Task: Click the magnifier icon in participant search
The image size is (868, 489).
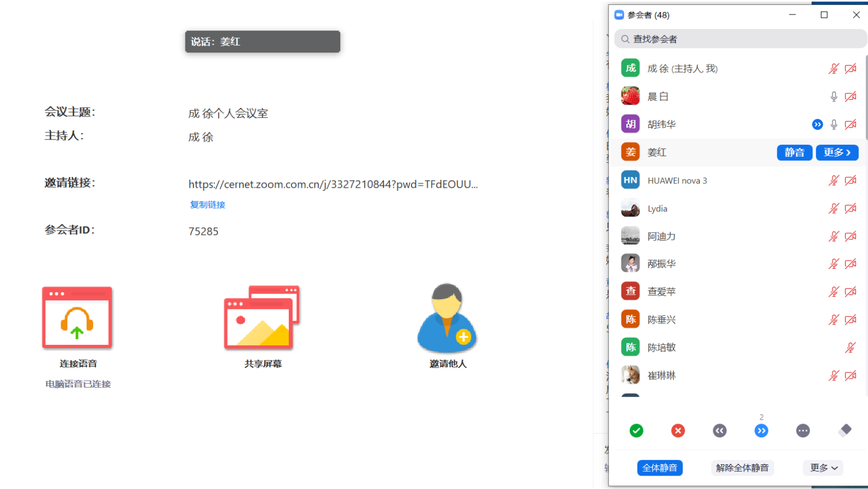Action: (x=625, y=39)
